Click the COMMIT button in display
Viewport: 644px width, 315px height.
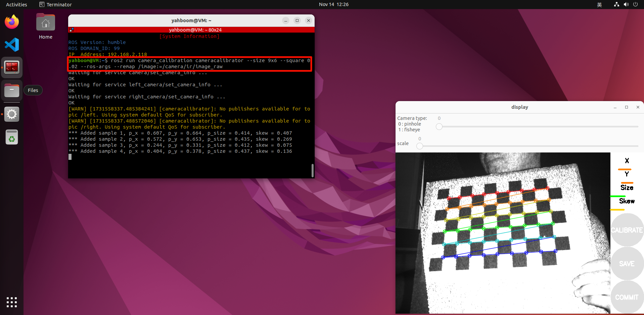point(627,297)
